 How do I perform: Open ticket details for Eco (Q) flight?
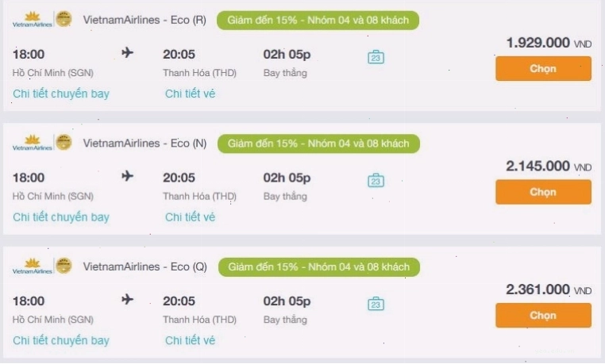pos(191,340)
